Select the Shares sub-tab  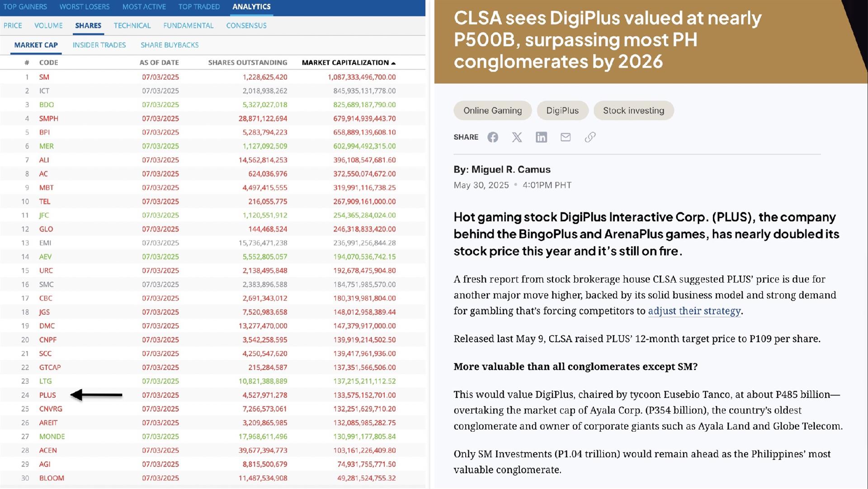(x=88, y=26)
